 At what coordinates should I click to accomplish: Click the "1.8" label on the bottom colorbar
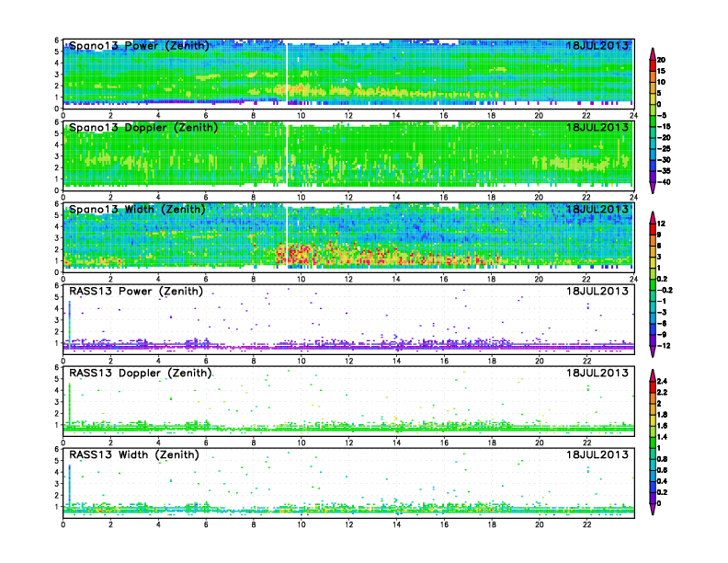[x=663, y=415]
